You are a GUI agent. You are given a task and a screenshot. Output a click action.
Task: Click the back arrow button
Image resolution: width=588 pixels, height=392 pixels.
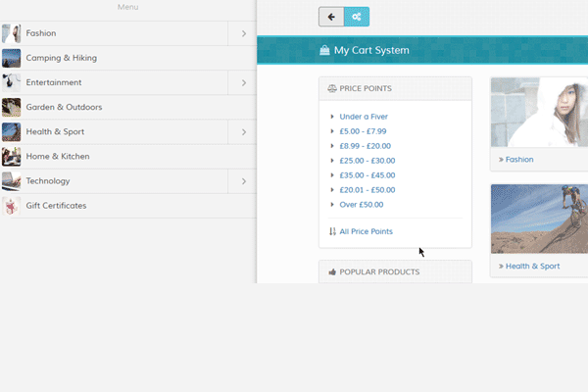331,17
